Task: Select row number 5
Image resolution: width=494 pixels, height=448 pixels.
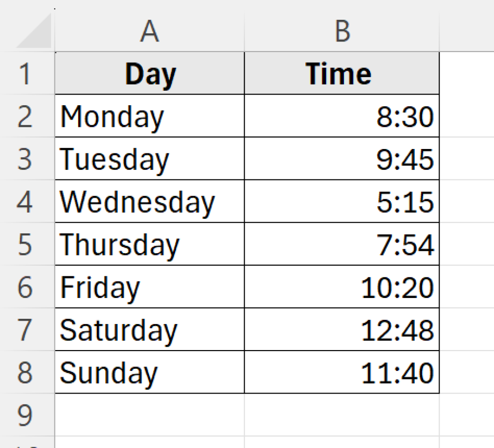Action: 27,244
